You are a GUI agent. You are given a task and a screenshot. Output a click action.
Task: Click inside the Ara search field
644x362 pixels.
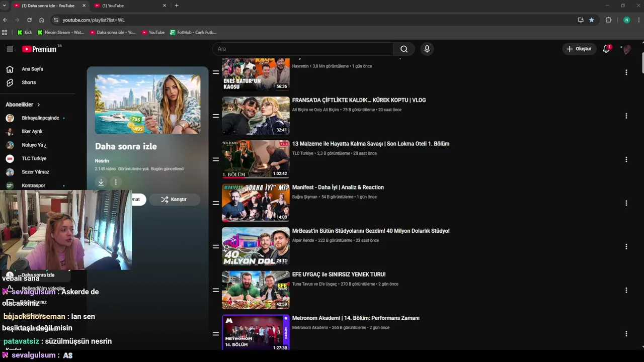tap(302, 49)
